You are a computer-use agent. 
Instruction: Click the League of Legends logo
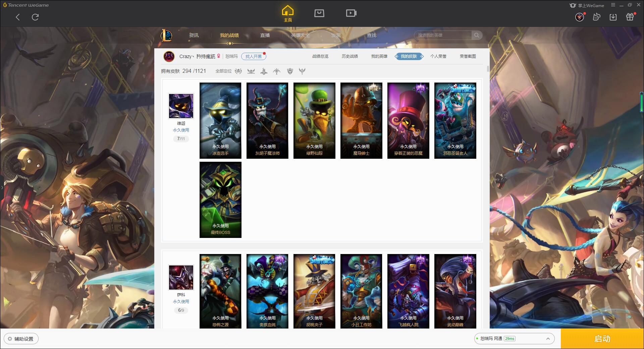pos(166,35)
